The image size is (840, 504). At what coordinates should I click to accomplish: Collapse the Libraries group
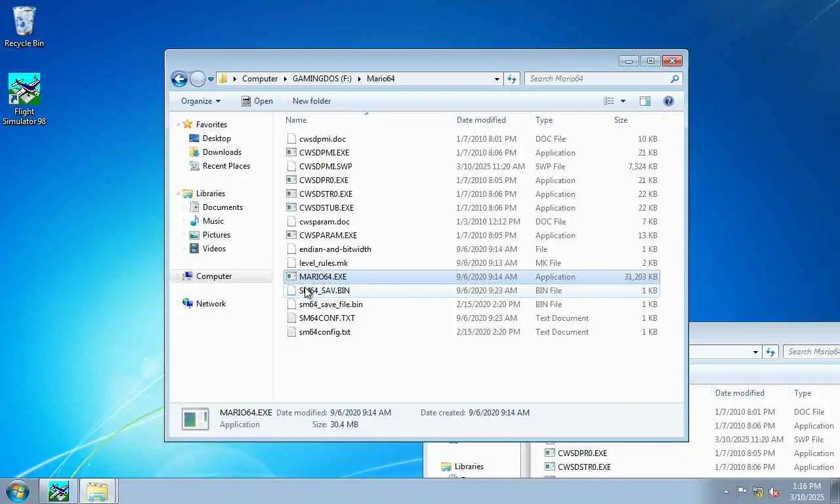pyautogui.click(x=178, y=194)
